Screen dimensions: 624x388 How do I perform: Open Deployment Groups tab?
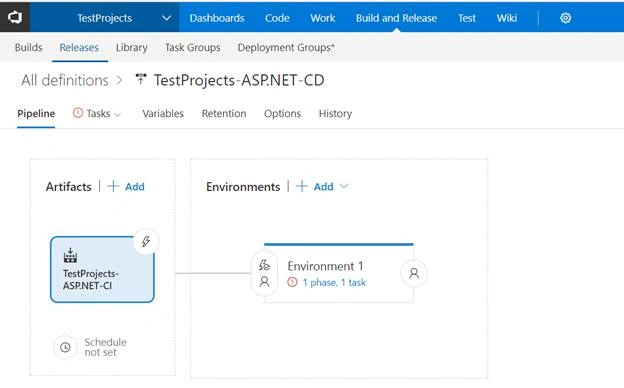click(286, 47)
